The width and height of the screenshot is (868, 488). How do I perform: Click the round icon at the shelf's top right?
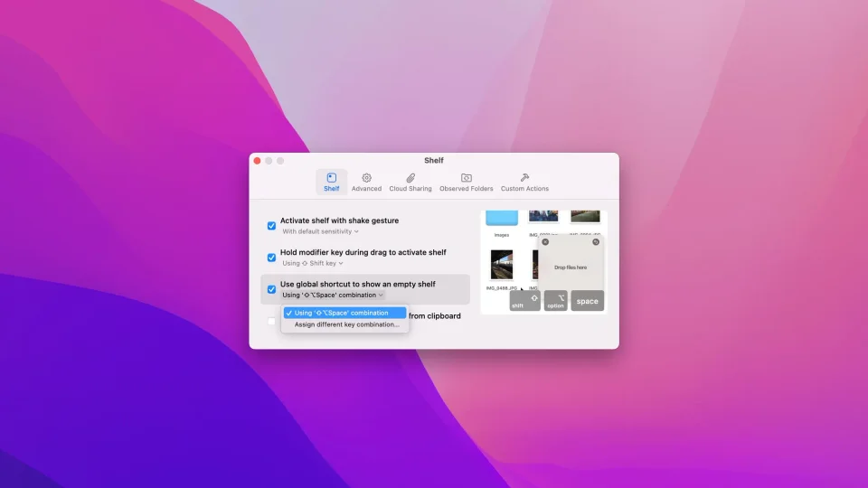[596, 242]
